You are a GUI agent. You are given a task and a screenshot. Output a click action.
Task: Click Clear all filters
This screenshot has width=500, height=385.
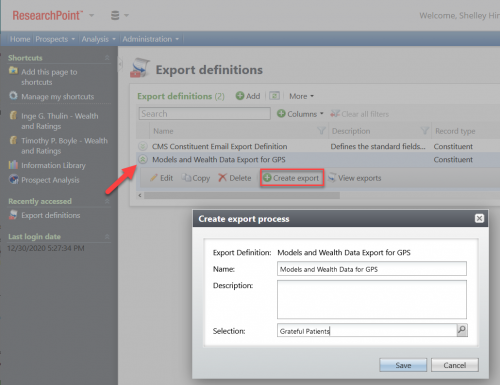(x=360, y=114)
